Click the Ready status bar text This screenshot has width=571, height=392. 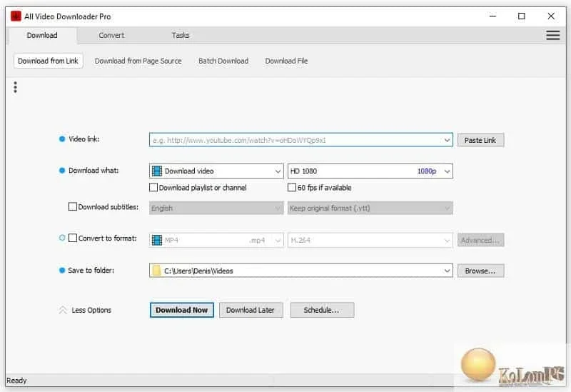(x=16, y=381)
